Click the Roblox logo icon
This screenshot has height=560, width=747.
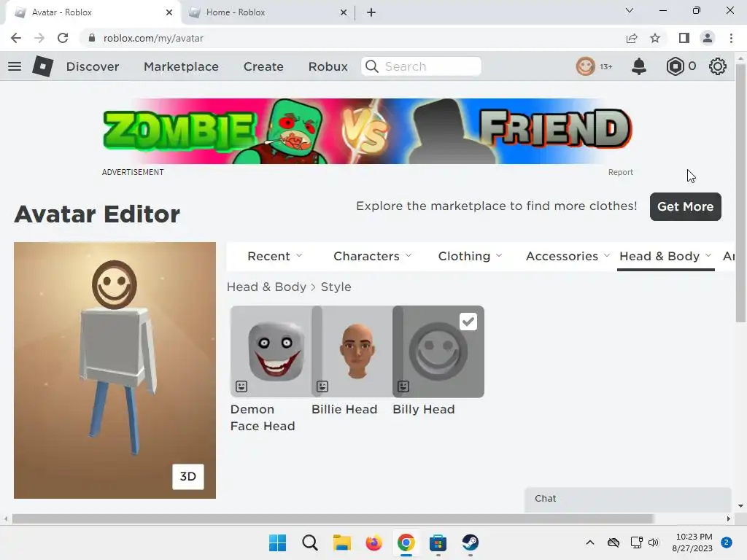(x=43, y=66)
